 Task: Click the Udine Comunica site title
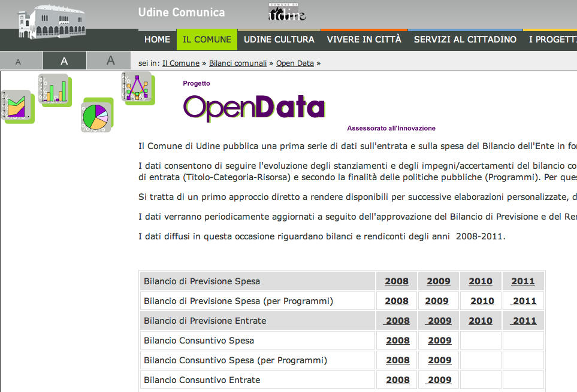[182, 12]
